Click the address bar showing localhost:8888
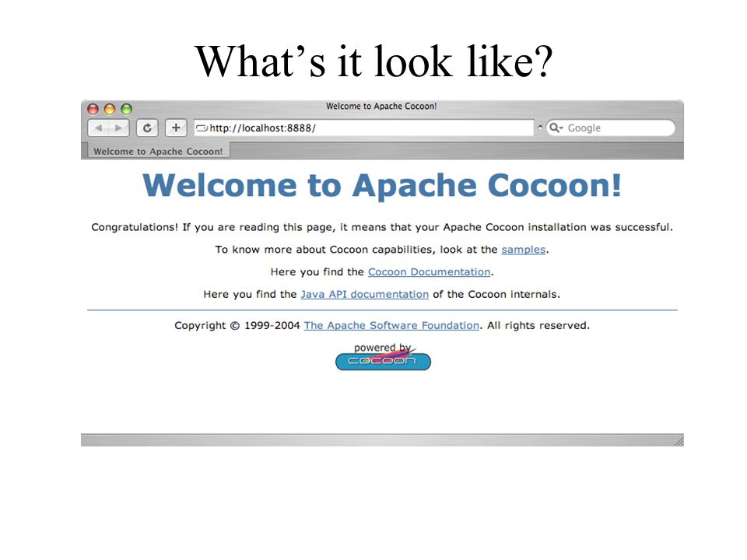The width and height of the screenshot is (747, 560). (x=363, y=128)
